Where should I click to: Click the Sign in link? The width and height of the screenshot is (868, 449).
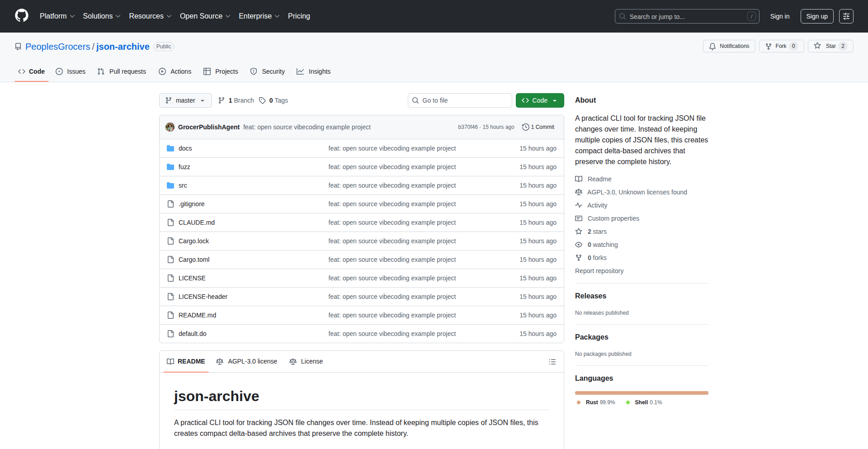(x=780, y=16)
